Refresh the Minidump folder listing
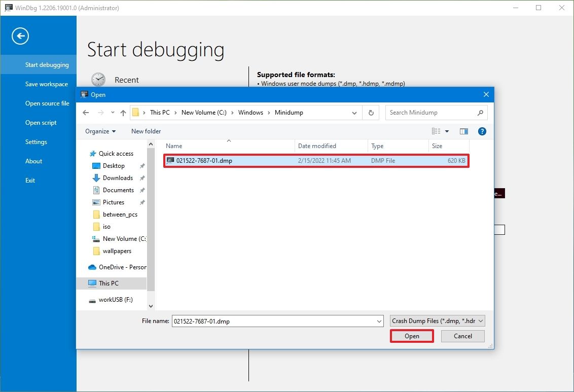 click(x=371, y=112)
